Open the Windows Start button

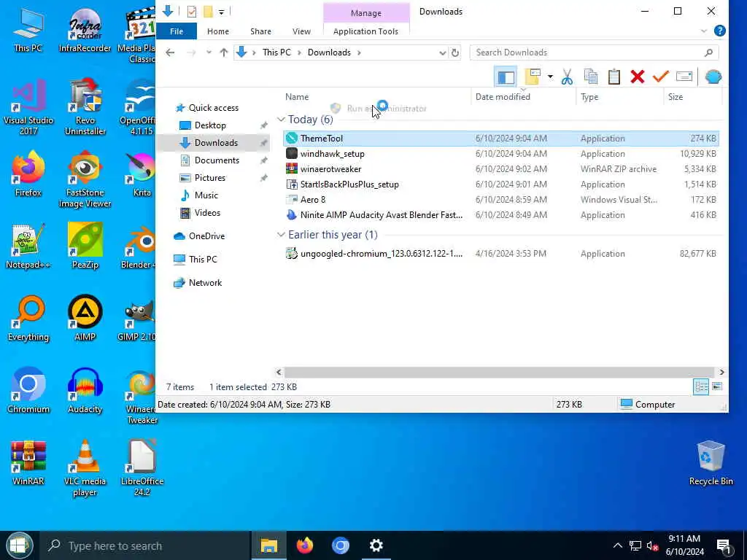tap(19, 545)
